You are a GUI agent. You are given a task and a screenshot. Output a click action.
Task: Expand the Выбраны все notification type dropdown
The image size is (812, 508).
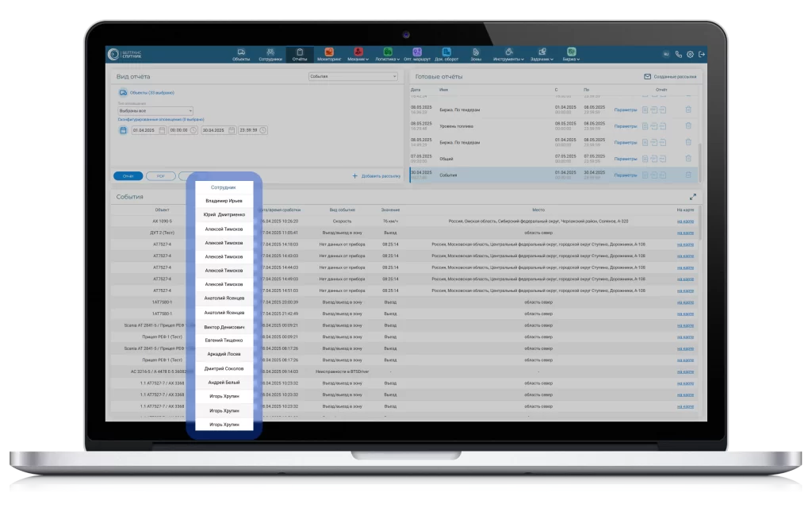pos(155,111)
